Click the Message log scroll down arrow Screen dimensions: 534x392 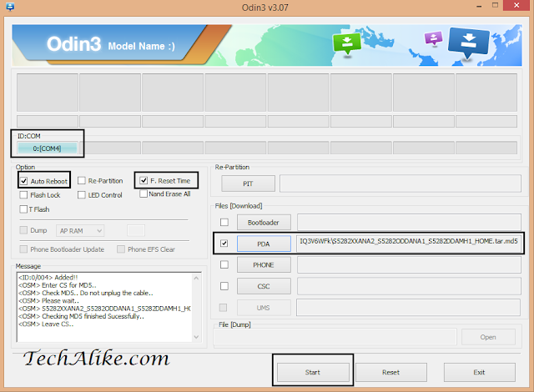pyautogui.click(x=196, y=337)
